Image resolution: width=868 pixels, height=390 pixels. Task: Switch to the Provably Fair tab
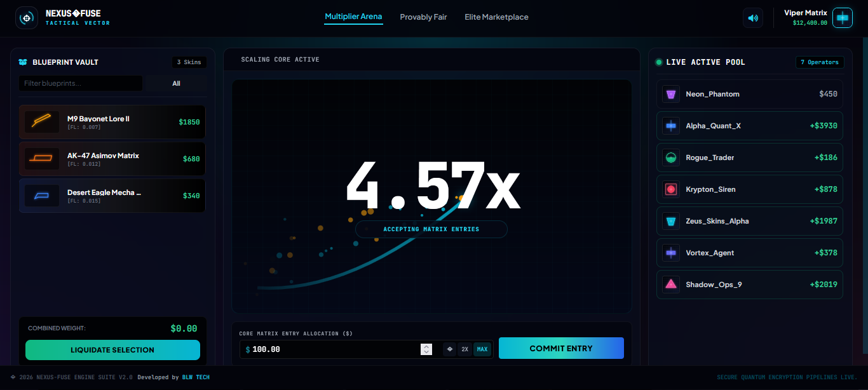tap(423, 17)
